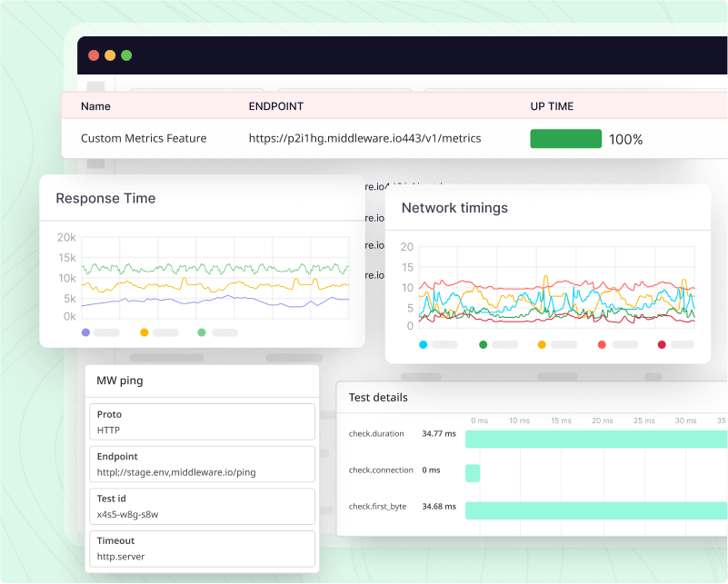Toggle the purple series in Response Time legend
Image resolution: width=728 pixels, height=584 pixels.
click(85, 333)
